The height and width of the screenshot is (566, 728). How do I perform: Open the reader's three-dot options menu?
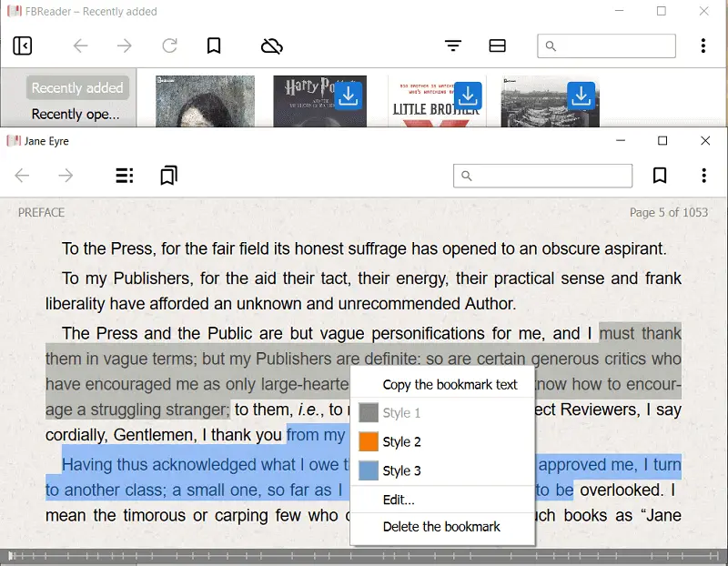[x=703, y=176]
